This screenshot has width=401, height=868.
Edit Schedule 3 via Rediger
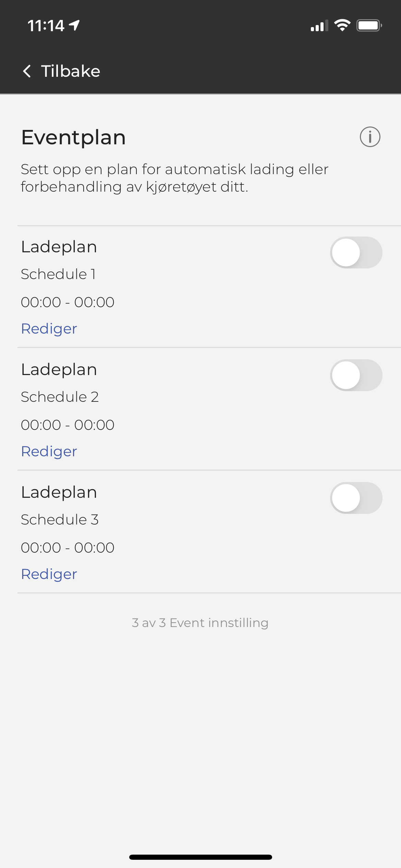(x=49, y=574)
